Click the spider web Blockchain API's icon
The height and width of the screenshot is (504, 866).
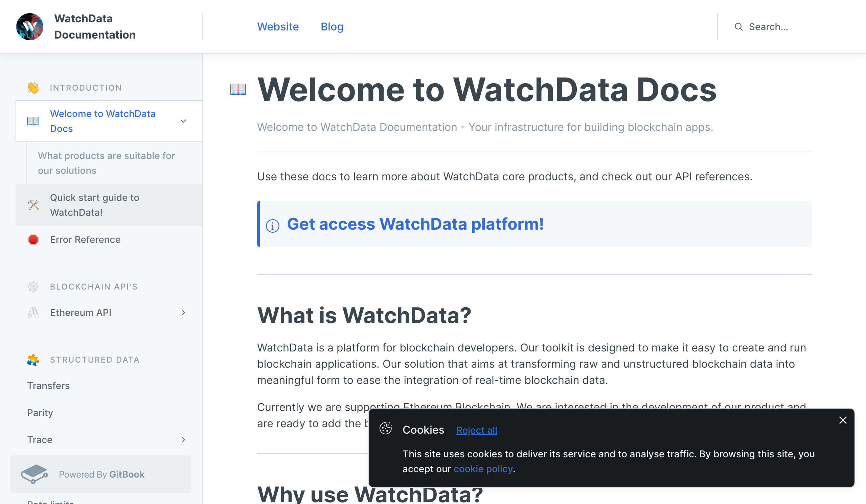[33, 287]
